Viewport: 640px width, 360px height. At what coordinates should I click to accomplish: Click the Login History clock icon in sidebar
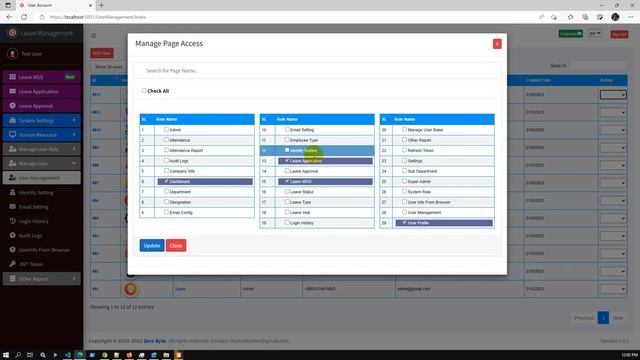[13, 221]
